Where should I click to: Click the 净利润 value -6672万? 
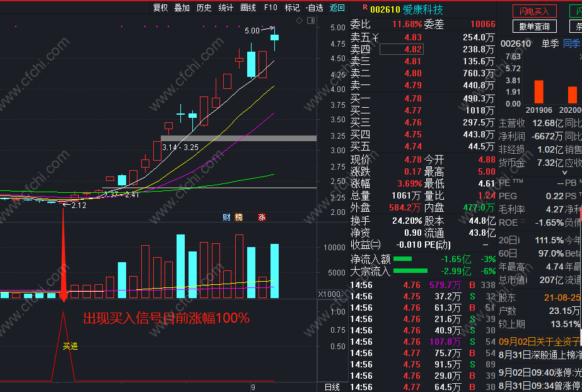(547, 137)
